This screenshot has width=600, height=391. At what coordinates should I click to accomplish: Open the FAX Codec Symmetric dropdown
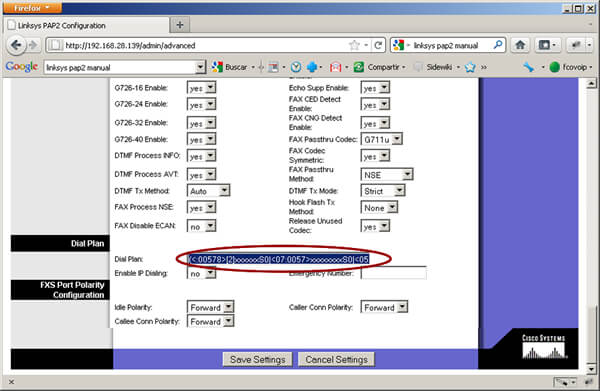[375, 156]
